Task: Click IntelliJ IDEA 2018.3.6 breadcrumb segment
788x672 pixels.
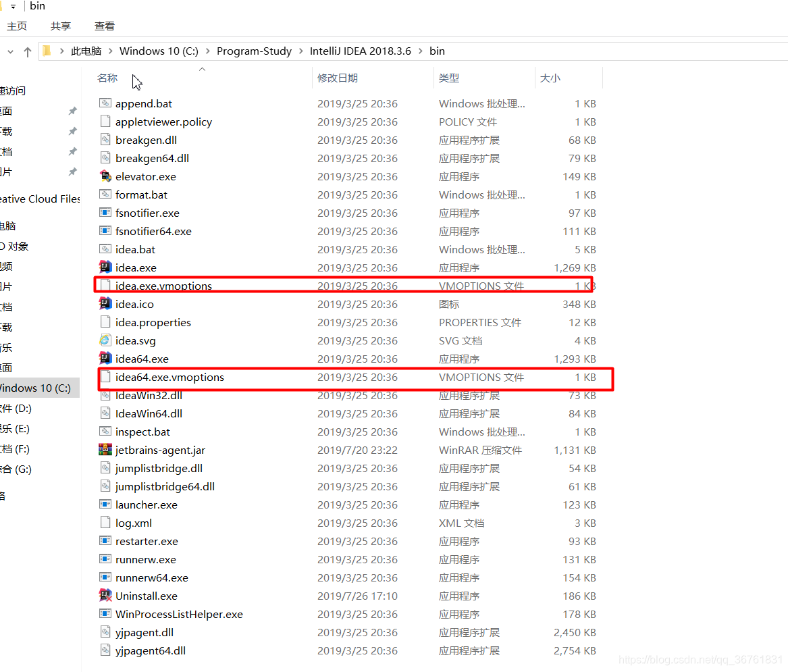Action: [x=361, y=51]
